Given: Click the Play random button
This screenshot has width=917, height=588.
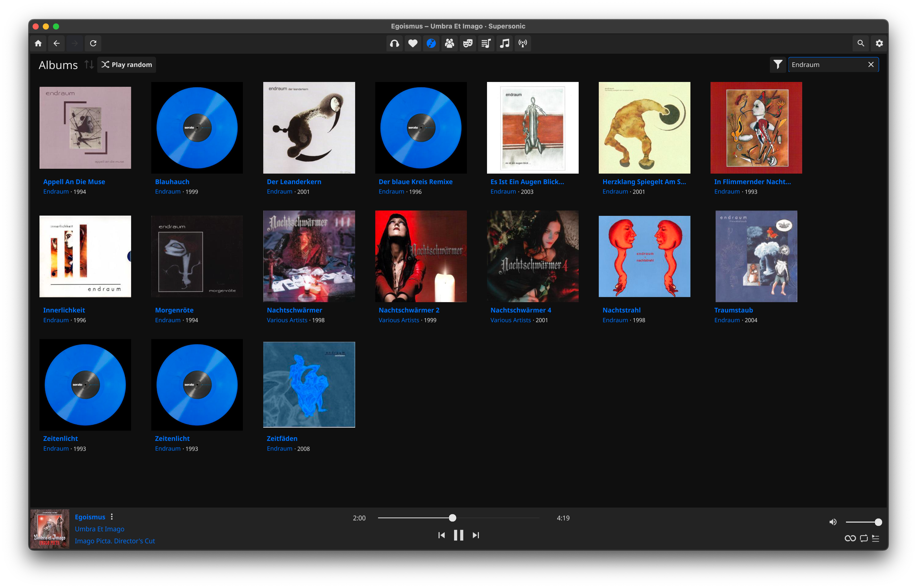Looking at the screenshot, I should [127, 65].
